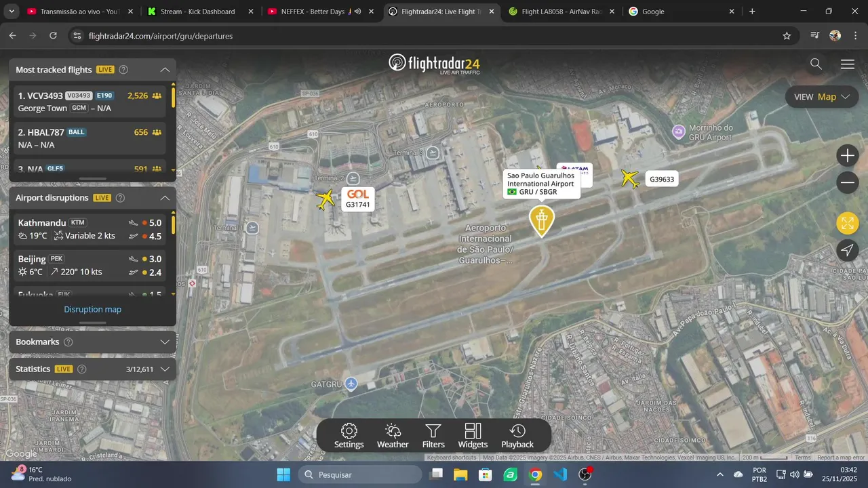Close the NEFFEX - Better Days tab
Viewport: 868px width, 488px height.
coord(370,12)
